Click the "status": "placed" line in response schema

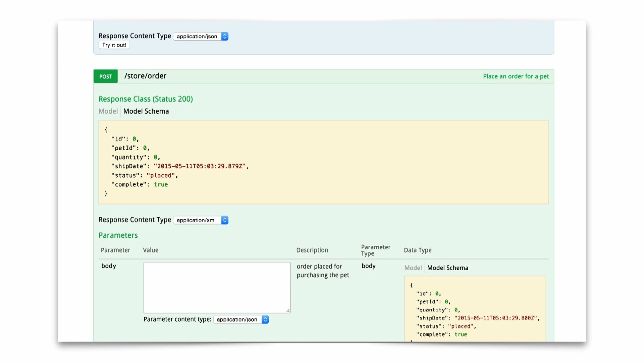[144, 175]
